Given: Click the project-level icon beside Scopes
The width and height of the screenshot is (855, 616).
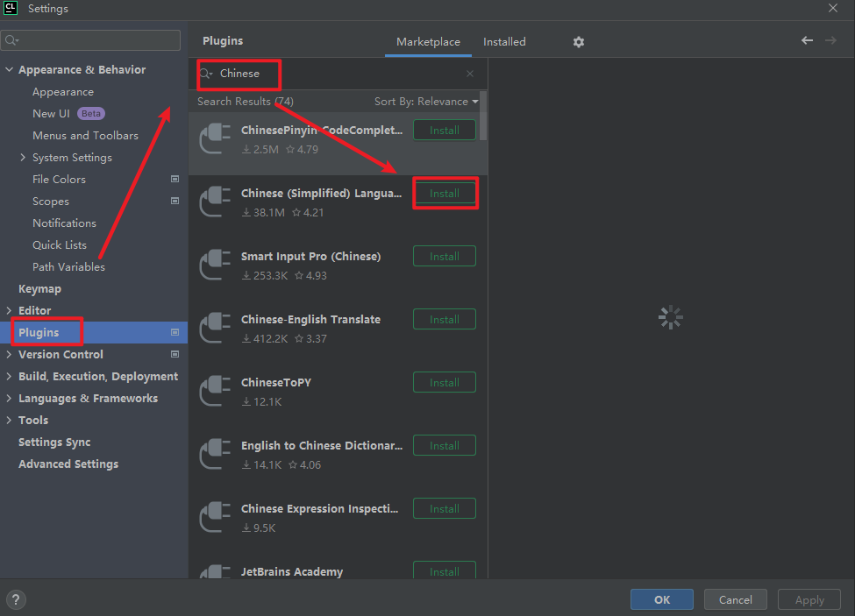Looking at the screenshot, I should (175, 201).
